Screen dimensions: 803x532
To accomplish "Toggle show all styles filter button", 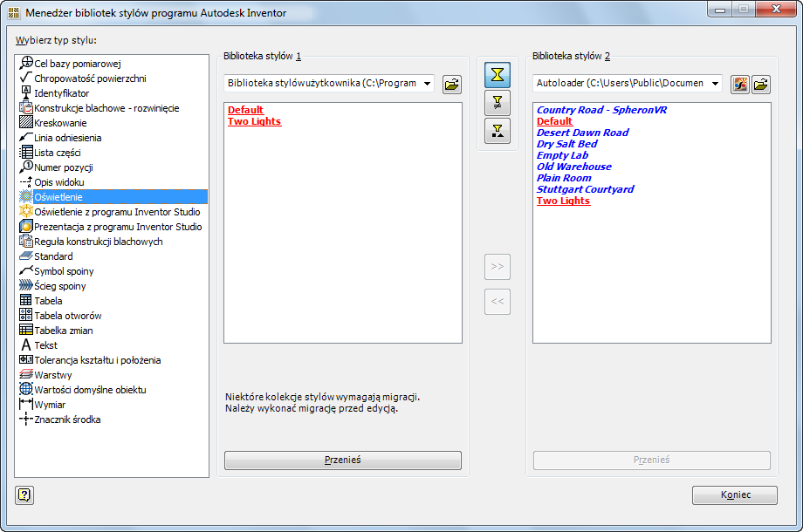I will pyautogui.click(x=498, y=75).
